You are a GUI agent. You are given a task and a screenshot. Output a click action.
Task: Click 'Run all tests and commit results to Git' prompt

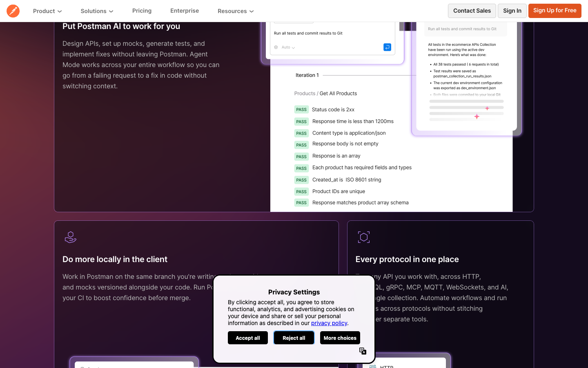pyautogui.click(x=308, y=34)
